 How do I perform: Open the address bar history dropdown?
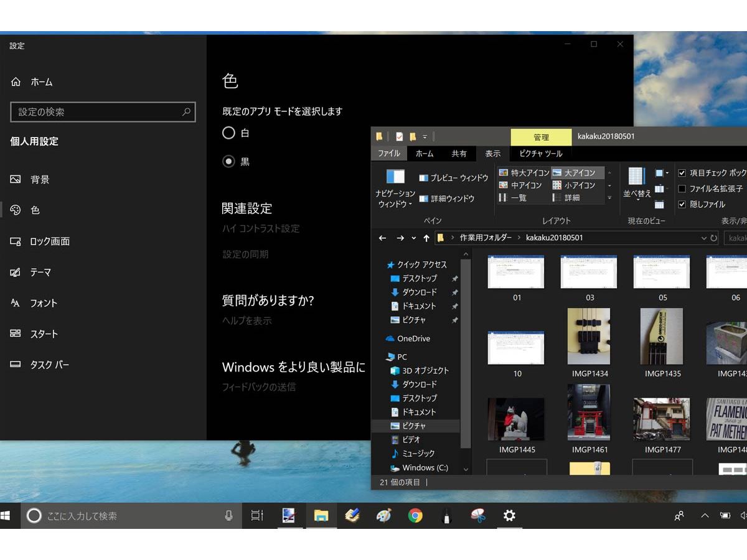pos(704,238)
